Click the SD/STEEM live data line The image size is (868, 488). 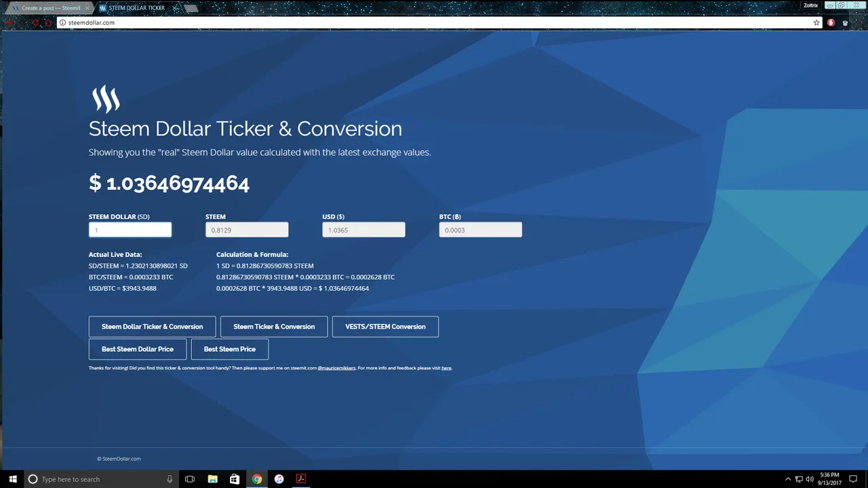(x=138, y=266)
